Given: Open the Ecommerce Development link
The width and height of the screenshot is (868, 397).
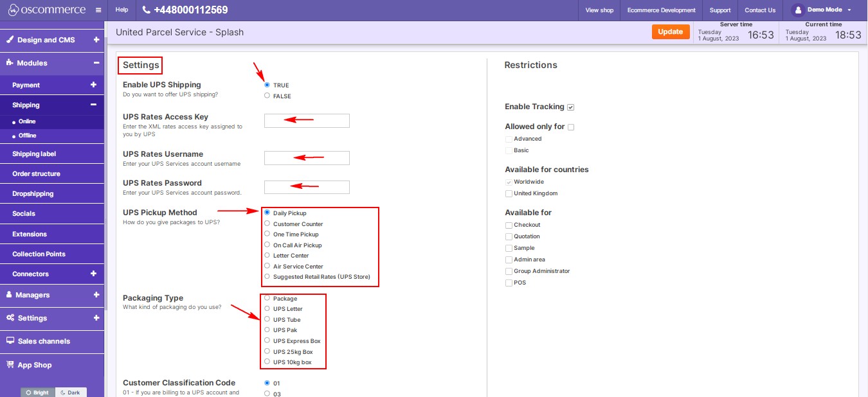Looking at the screenshot, I should click(662, 10).
